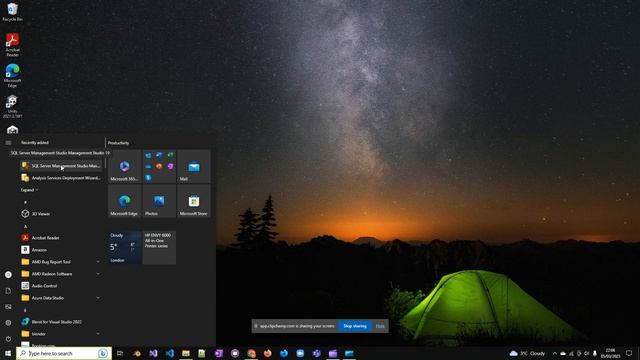
Task: Open File Explorer from the taskbar
Action: 186,353
